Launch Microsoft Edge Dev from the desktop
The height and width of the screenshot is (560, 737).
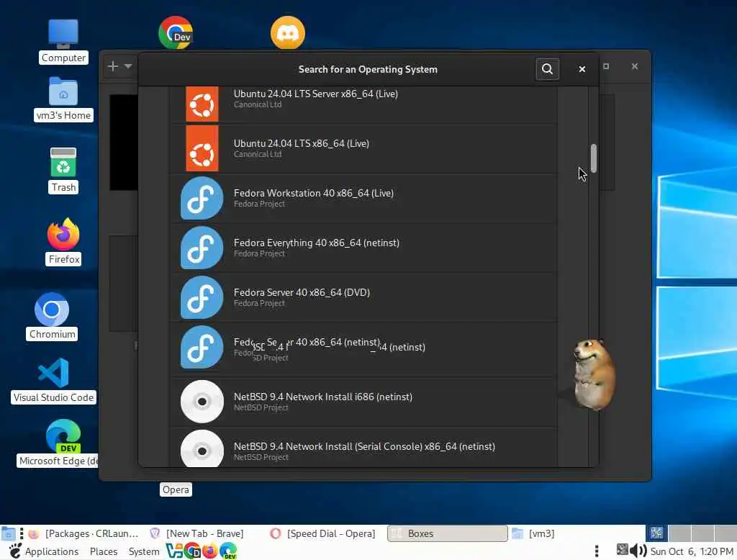(61, 443)
